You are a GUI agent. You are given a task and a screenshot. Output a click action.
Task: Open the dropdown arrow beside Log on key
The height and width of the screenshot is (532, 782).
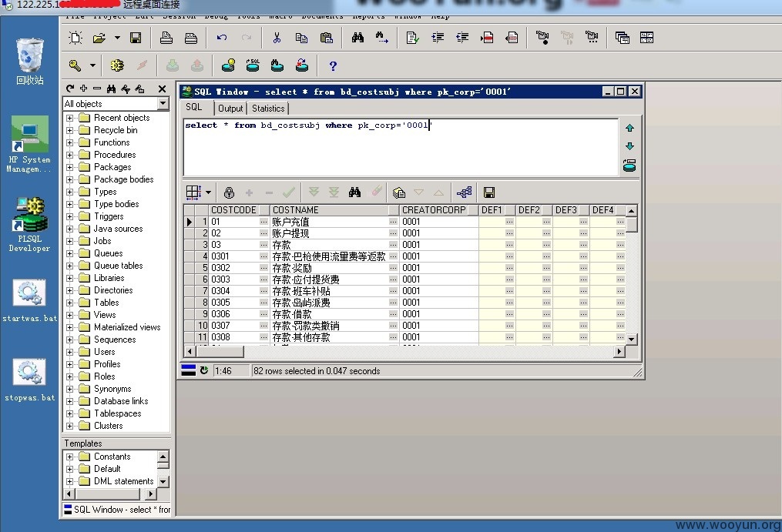(92, 65)
